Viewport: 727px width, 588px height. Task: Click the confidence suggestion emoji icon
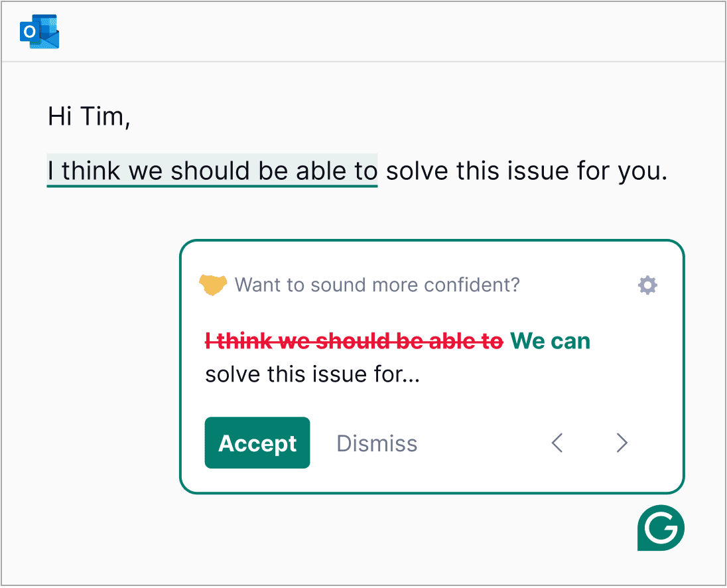(214, 285)
